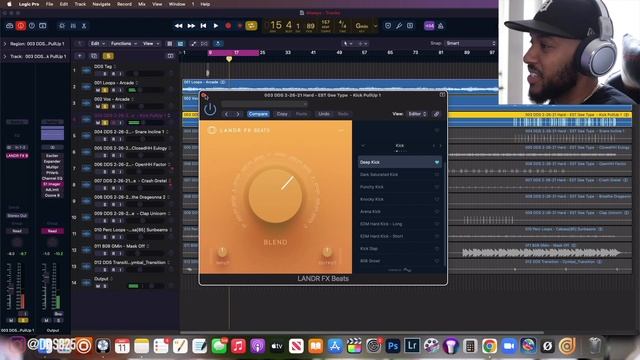Add new track with plus button
This screenshot has width=640, height=360.
click(x=80, y=56)
